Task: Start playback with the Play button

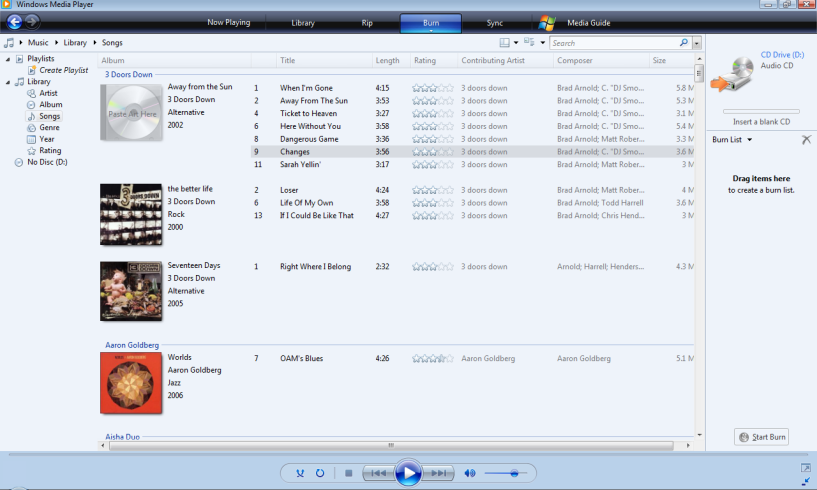Action: [408, 473]
